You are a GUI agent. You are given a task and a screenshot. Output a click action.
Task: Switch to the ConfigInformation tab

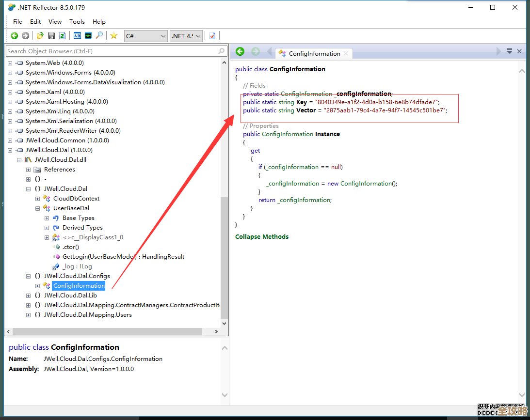(x=314, y=53)
